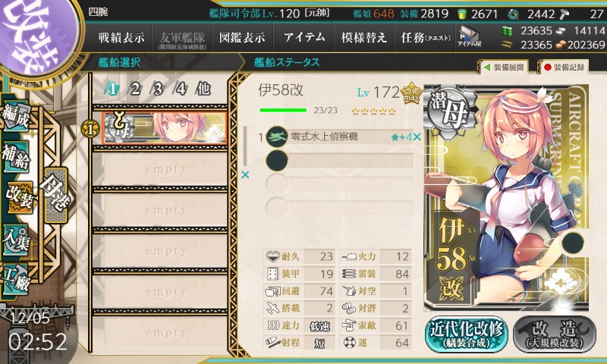This screenshot has width=607, height=364.
Task: Click the 零式水上偵察機 seaplane equipment icon
Action: [x=277, y=136]
